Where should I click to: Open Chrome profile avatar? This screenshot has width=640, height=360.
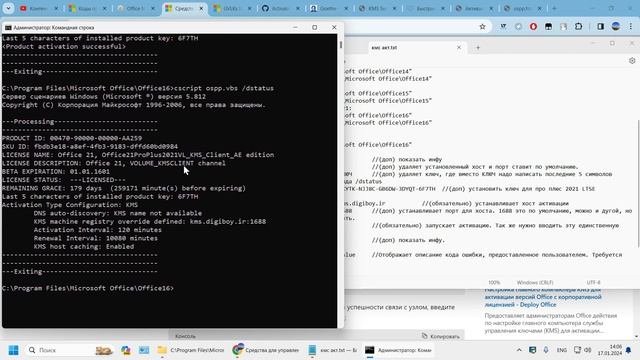coord(616,27)
